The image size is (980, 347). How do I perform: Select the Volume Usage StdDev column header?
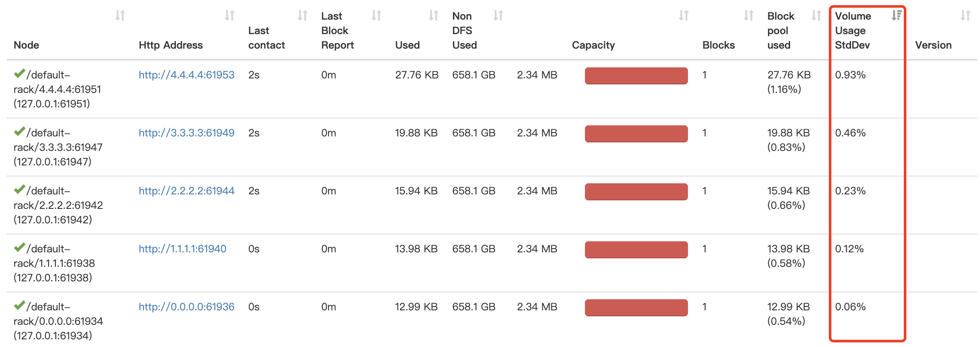point(853,30)
